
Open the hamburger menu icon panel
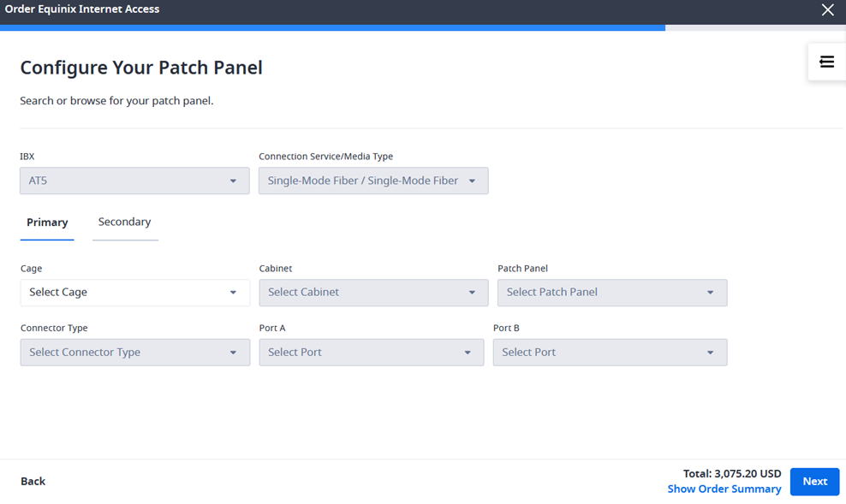tap(826, 62)
